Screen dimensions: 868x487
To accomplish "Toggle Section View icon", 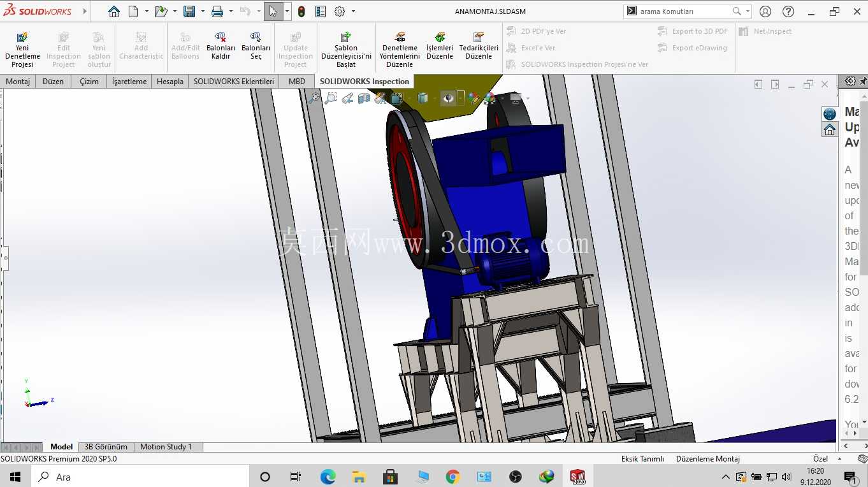I will tap(364, 98).
